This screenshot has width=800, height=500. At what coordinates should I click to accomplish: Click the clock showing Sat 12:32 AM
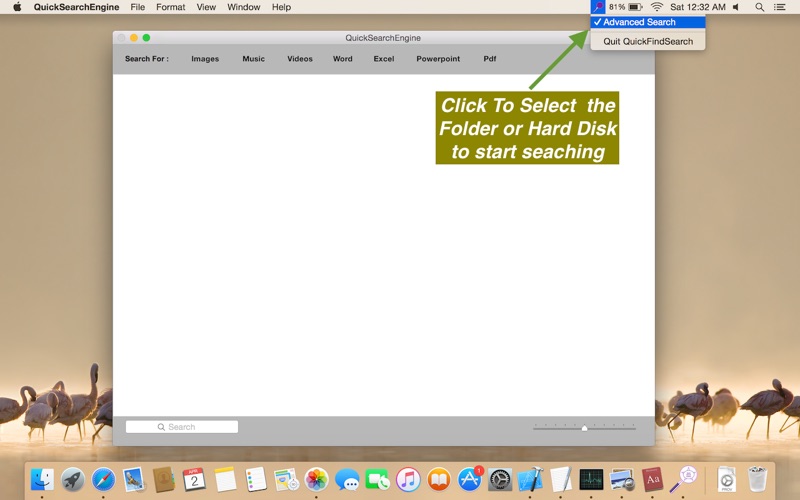(697, 7)
